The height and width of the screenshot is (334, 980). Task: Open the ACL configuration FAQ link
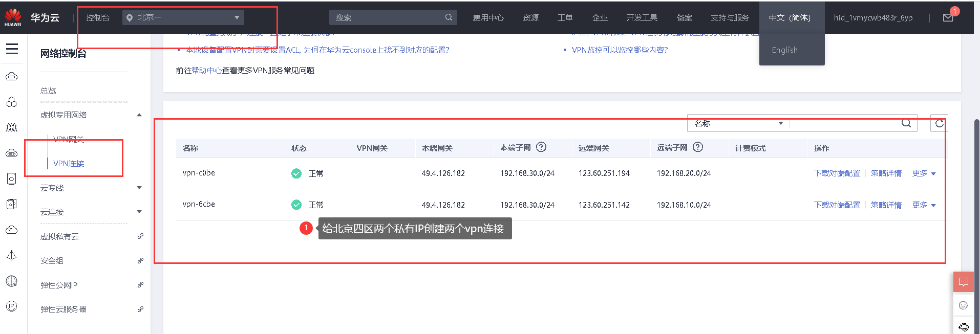click(x=317, y=50)
